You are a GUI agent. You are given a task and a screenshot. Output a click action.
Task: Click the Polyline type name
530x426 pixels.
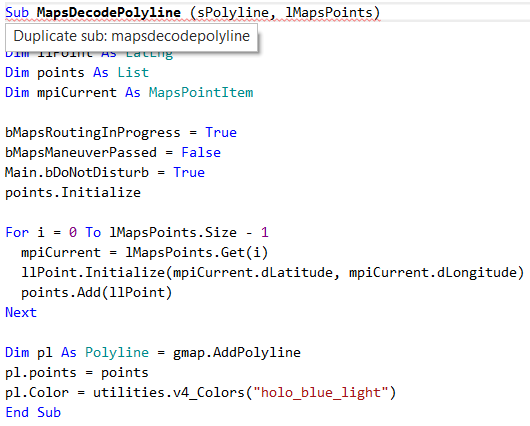coord(117,353)
